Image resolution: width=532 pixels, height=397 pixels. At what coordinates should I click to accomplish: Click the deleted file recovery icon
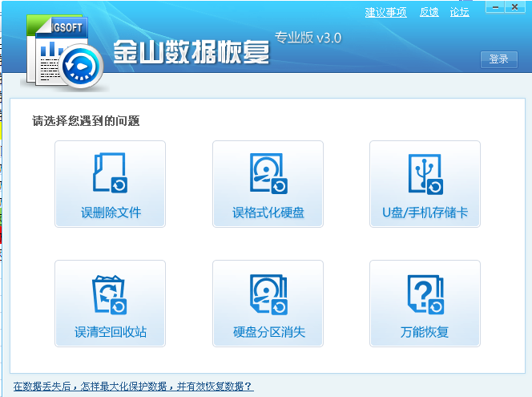click(x=110, y=173)
